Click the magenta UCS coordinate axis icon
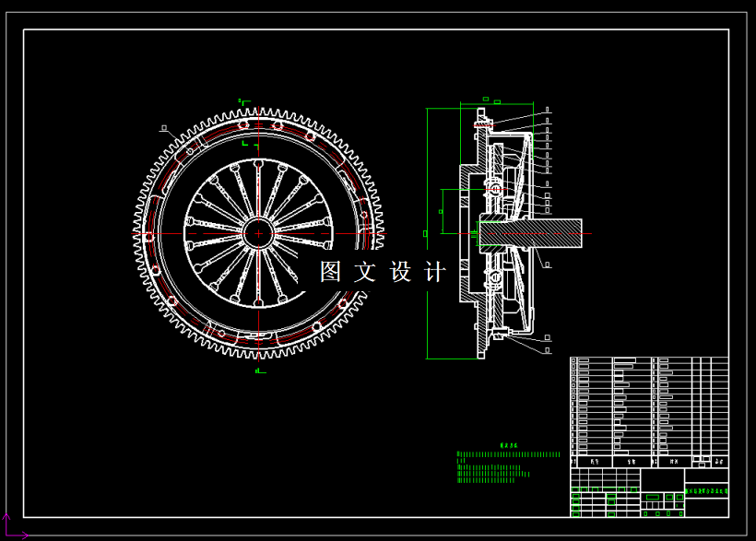This screenshot has height=541, width=756. (x=15, y=526)
